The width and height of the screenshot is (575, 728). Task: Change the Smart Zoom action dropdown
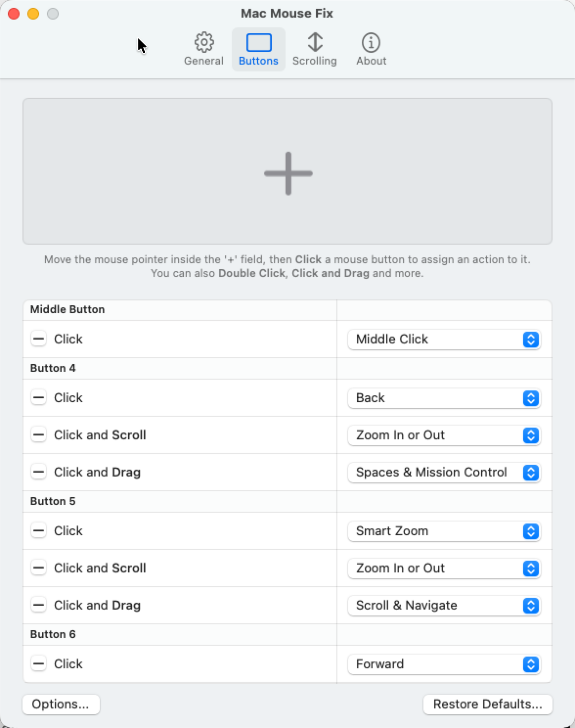[x=443, y=531]
